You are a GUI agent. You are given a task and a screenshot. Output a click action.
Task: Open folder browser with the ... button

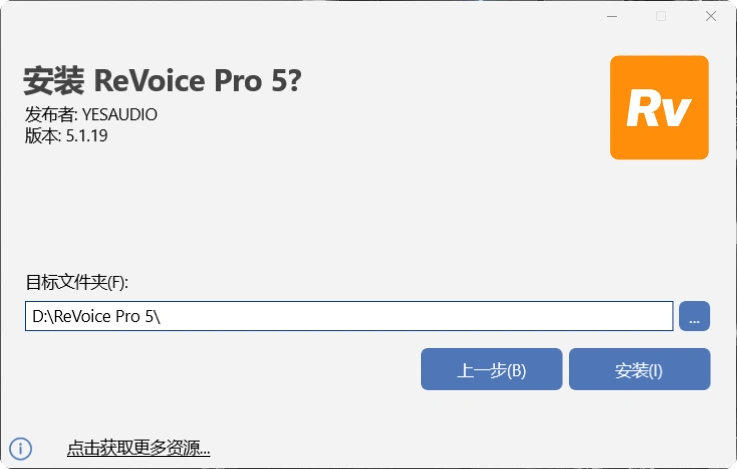(x=694, y=316)
